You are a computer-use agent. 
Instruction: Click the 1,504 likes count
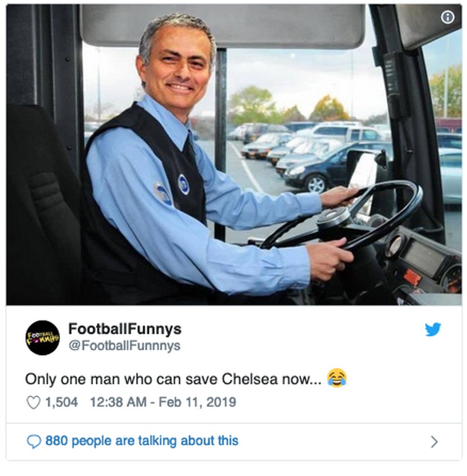61,402
